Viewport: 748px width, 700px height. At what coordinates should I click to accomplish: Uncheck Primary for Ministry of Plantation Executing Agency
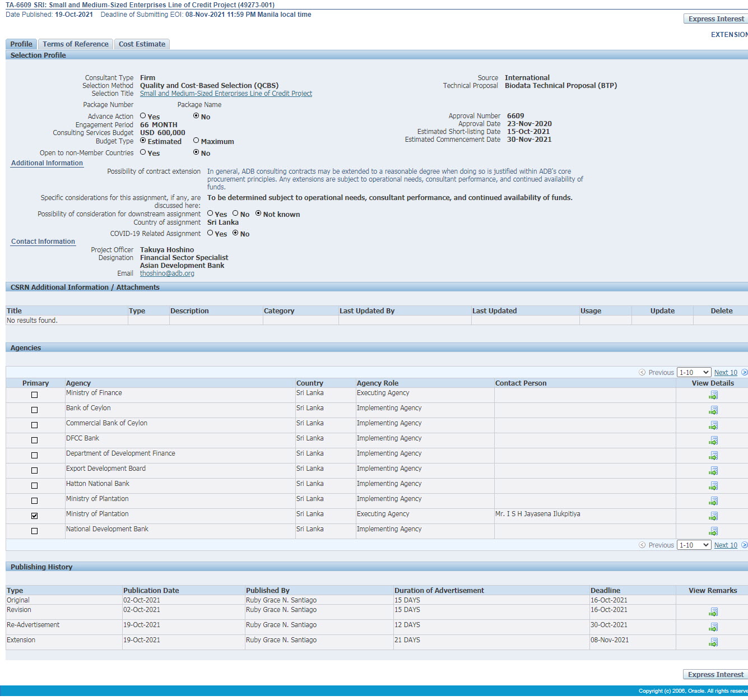(35, 516)
